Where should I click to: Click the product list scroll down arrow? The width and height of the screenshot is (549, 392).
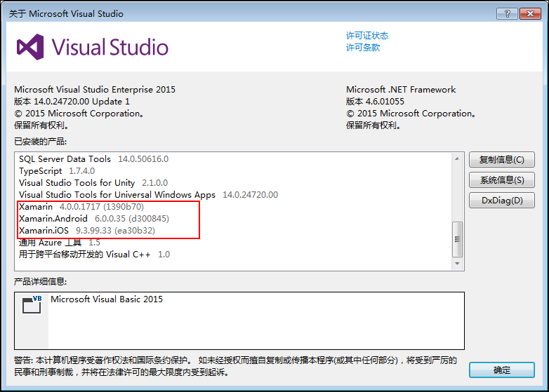click(457, 264)
